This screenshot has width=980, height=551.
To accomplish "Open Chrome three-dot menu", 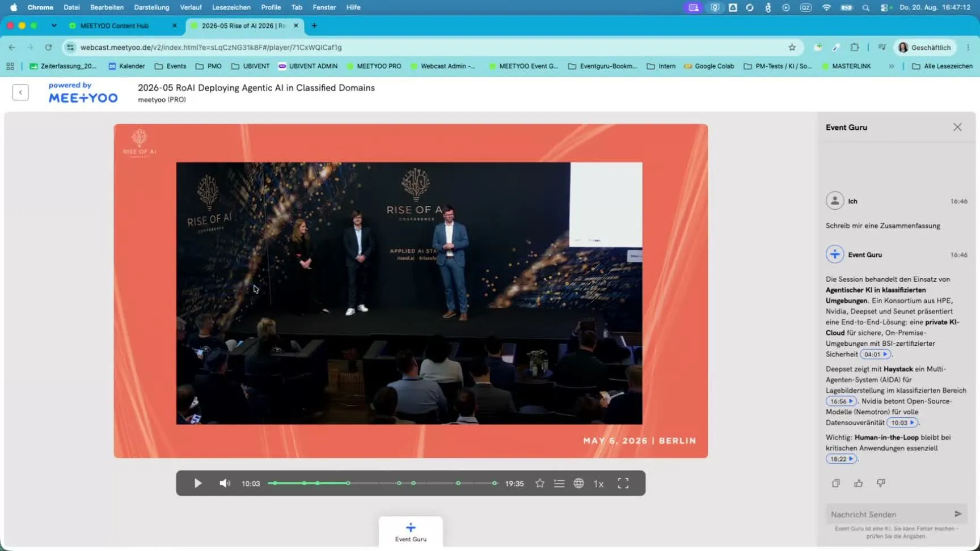I will (968, 48).
